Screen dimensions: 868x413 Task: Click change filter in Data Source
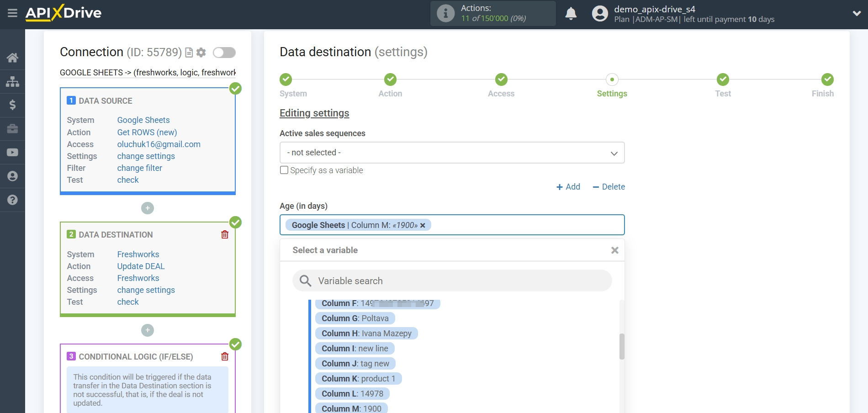140,168
